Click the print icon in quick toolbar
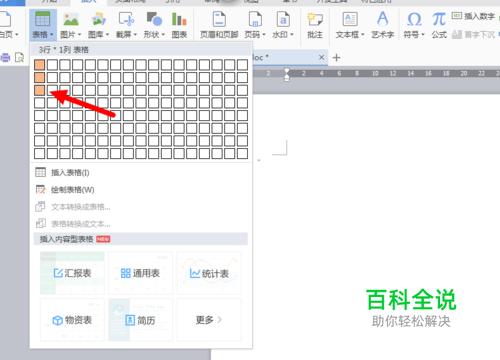The height and width of the screenshot is (360, 500). click(x=5, y=58)
